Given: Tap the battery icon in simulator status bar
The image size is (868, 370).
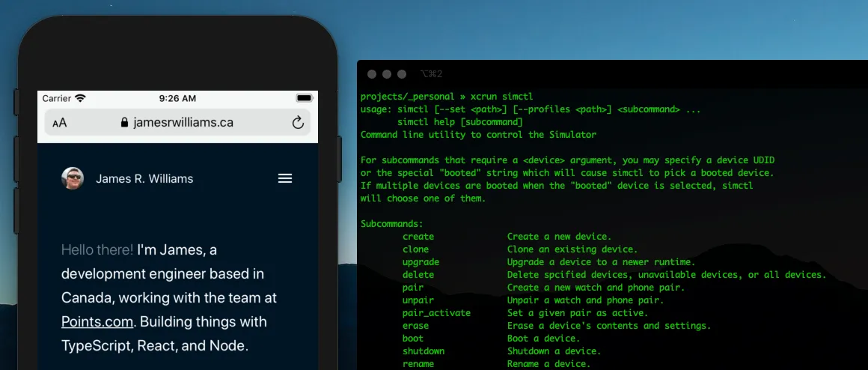Looking at the screenshot, I should coord(305,98).
